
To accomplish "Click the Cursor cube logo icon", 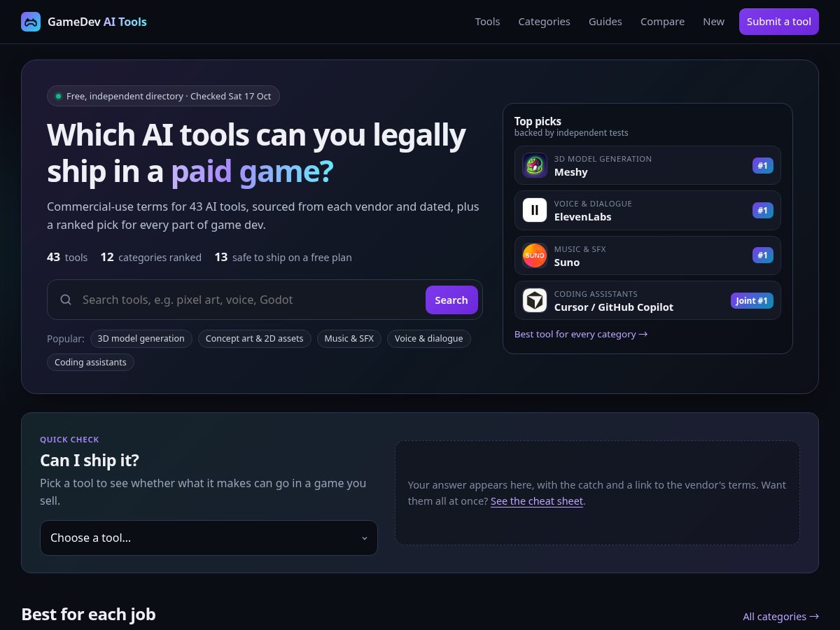I will click(535, 300).
